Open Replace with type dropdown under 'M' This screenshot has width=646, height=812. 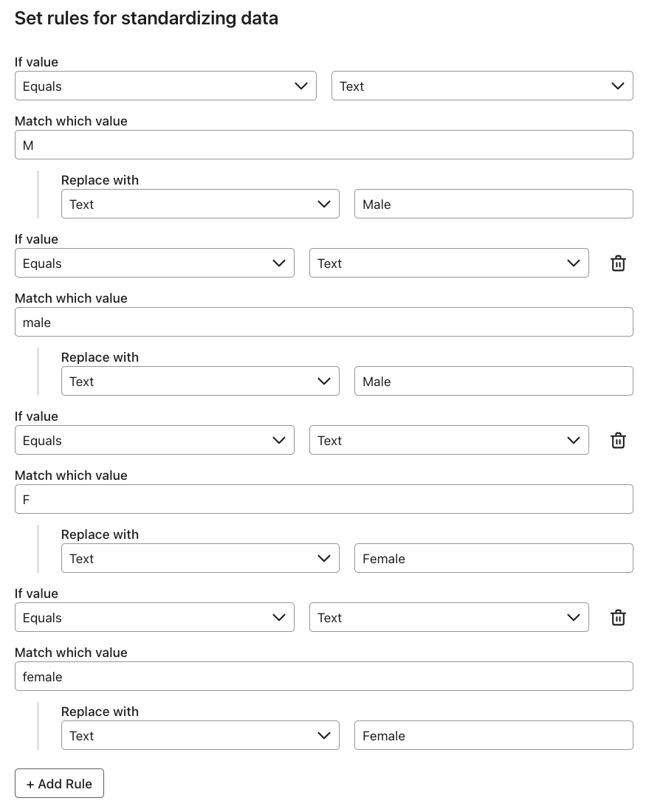click(200, 204)
